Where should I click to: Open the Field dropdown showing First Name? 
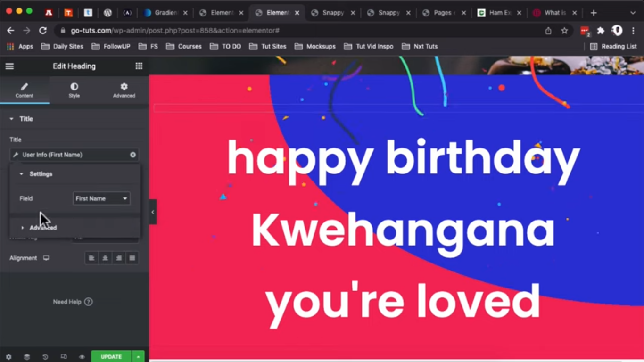pyautogui.click(x=101, y=198)
